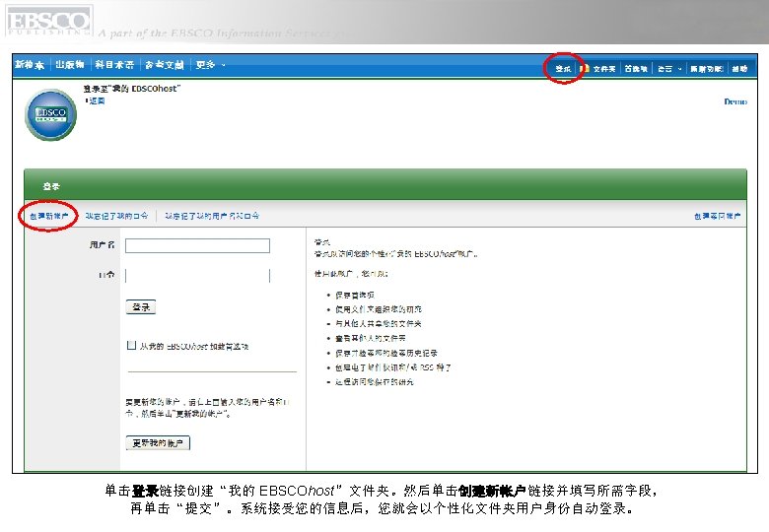This screenshot has height=532, width=769.
Task: Open the 语言 language dropdown
Action: coord(669,69)
